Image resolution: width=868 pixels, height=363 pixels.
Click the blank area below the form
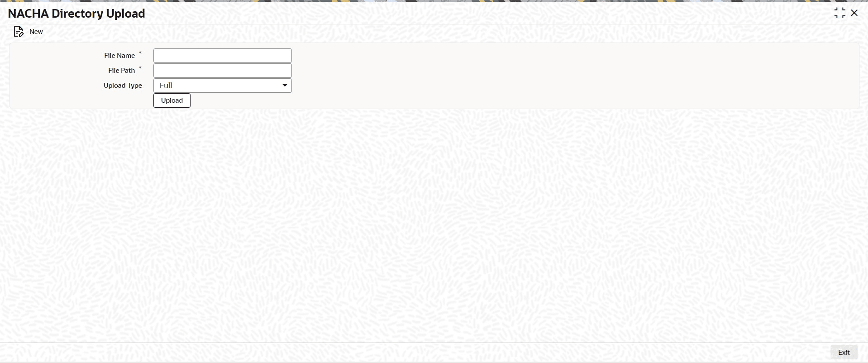point(434,226)
